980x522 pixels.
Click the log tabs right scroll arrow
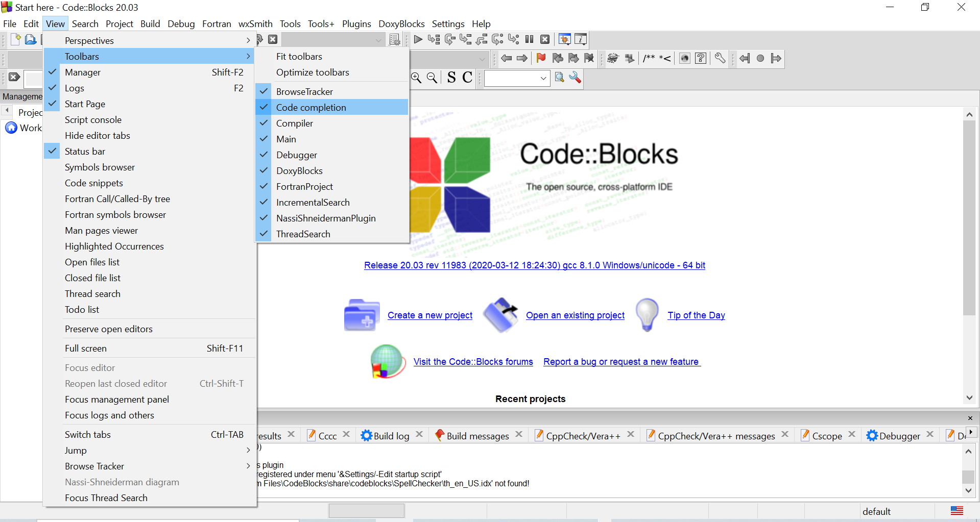[971, 432]
